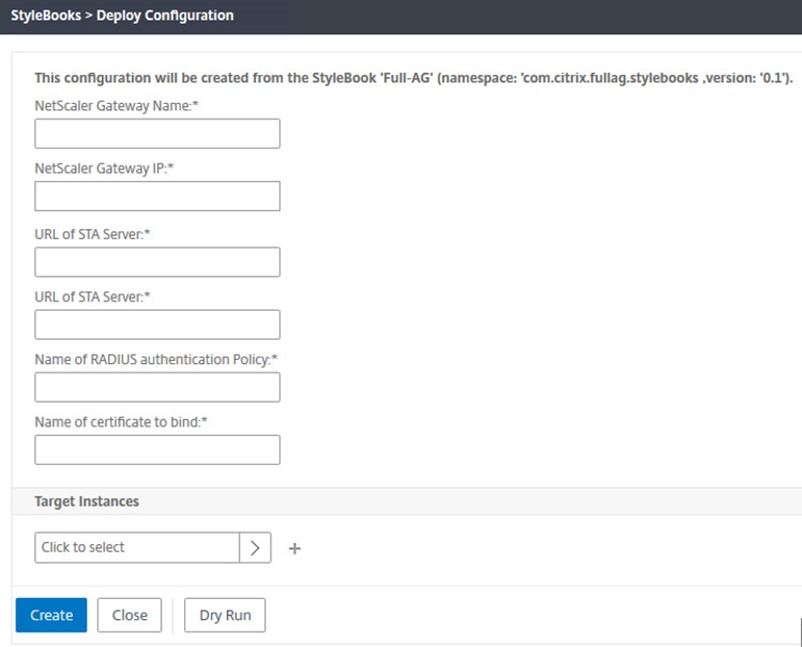Image resolution: width=802 pixels, height=647 pixels.
Task: Click the Deploy Configuration breadcrumb title
Action: [x=165, y=16]
